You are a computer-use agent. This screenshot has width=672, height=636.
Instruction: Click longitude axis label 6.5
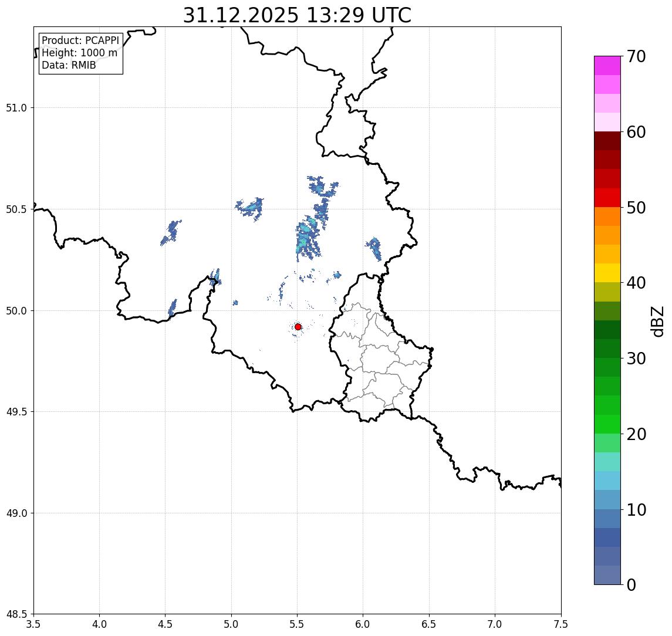(429, 624)
